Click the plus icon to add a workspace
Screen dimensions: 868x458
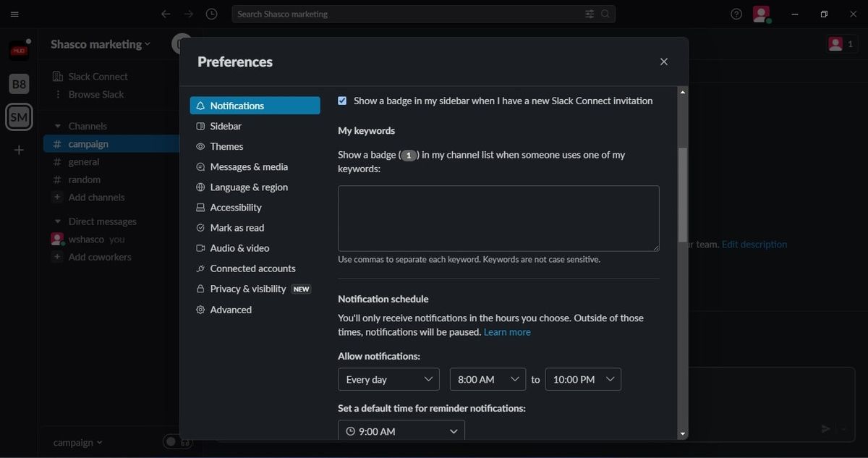coord(18,150)
